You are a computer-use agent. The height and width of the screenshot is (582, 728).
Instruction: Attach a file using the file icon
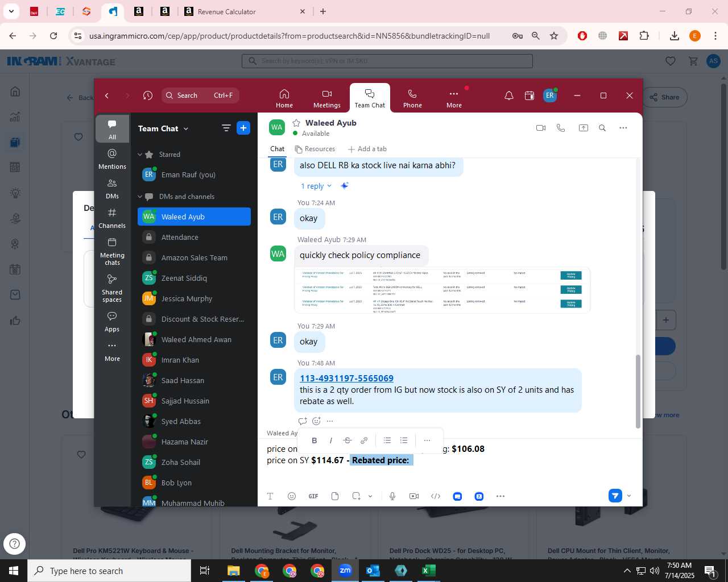(335, 496)
